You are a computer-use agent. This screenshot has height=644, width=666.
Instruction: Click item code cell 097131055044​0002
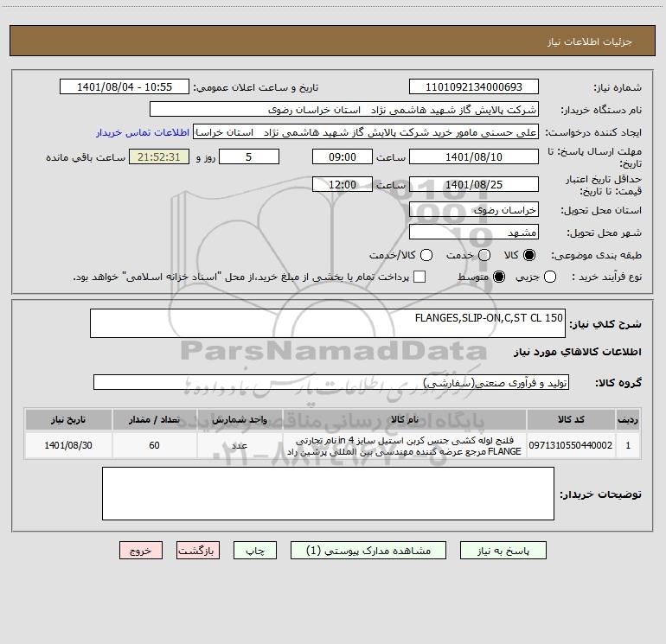571,445
